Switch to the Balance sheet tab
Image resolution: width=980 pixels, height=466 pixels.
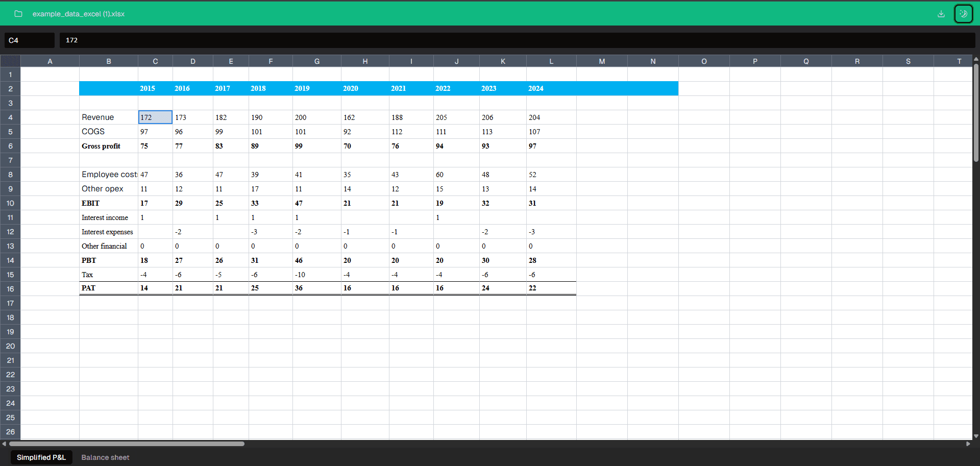(105, 457)
